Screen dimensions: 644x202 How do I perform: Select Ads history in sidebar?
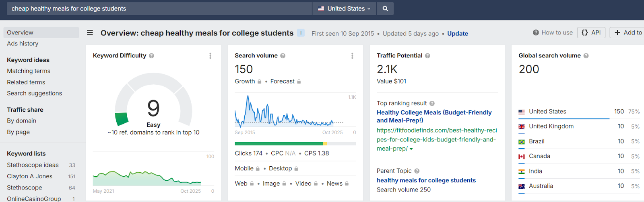[x=23, y=44]
